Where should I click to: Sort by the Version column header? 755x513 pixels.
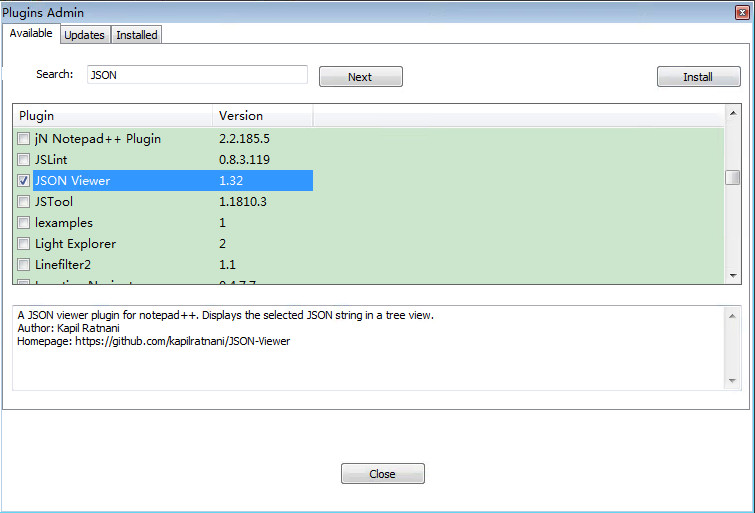pos(262,116)
